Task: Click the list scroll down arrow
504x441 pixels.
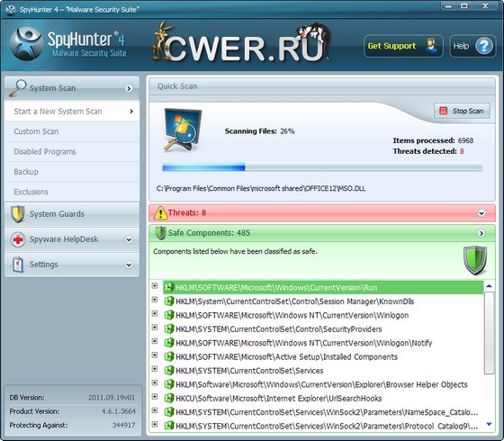Action: point(489,424)
